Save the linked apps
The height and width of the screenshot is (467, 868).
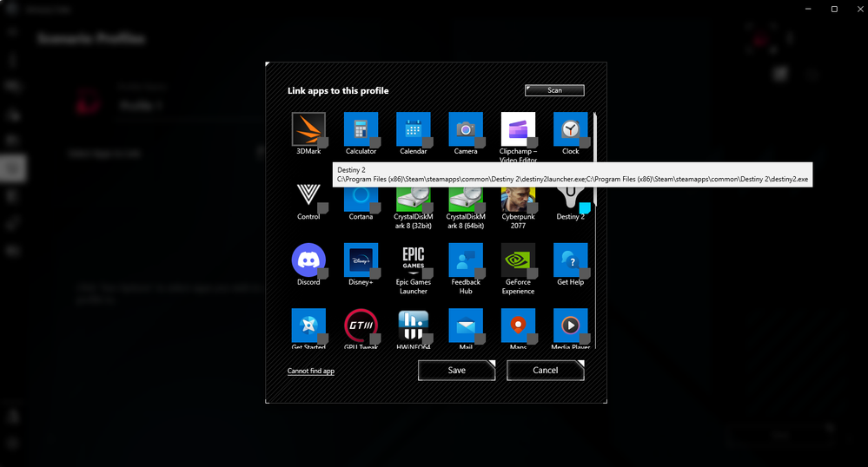(x=457, y=370)
